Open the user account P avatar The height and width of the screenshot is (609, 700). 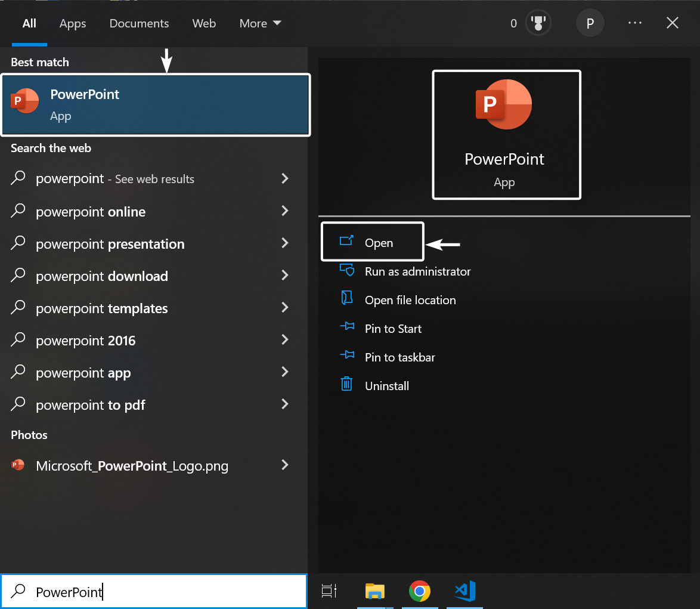[x=590, y=23]
